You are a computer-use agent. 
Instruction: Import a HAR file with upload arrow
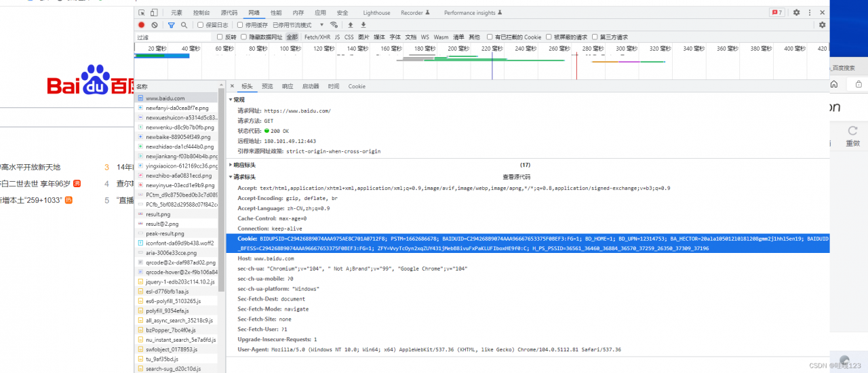351,25
